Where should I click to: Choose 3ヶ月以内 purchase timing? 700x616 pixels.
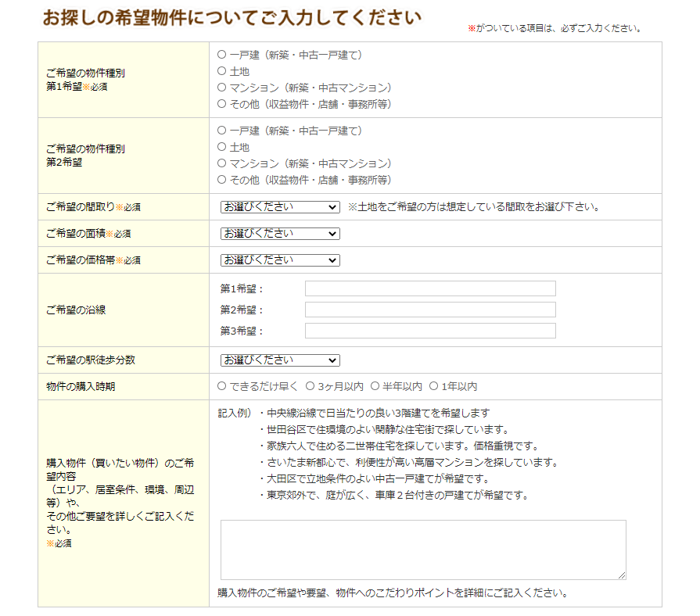[x=310, y=386]
